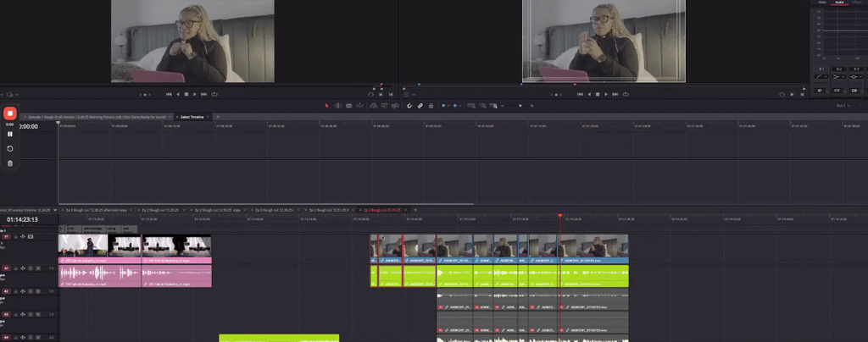Click the 117 frequency value field
This screenshot has width=868, height=342.
pyautogui.click(x=837, y=91)
